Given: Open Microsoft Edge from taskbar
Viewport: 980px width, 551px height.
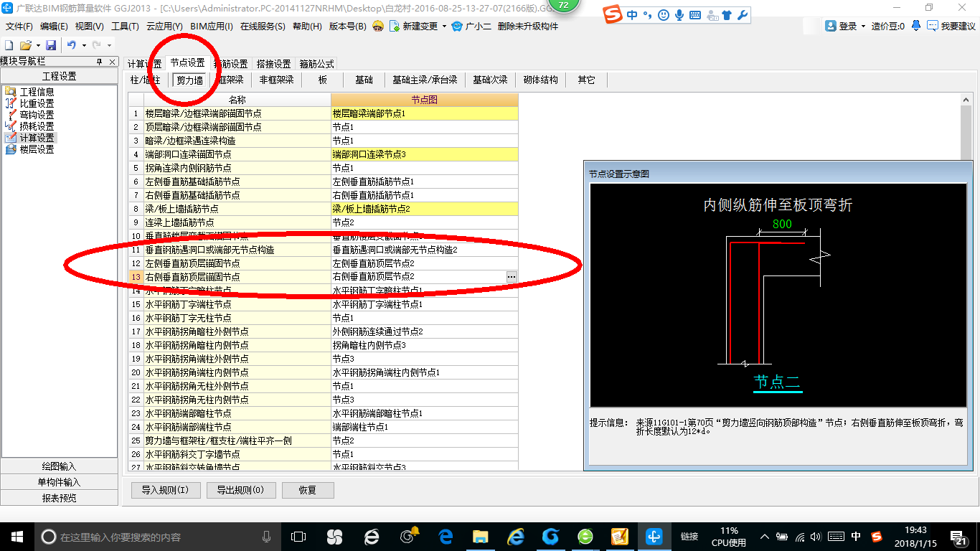Looking at the screenshot, I should [444, 537].
